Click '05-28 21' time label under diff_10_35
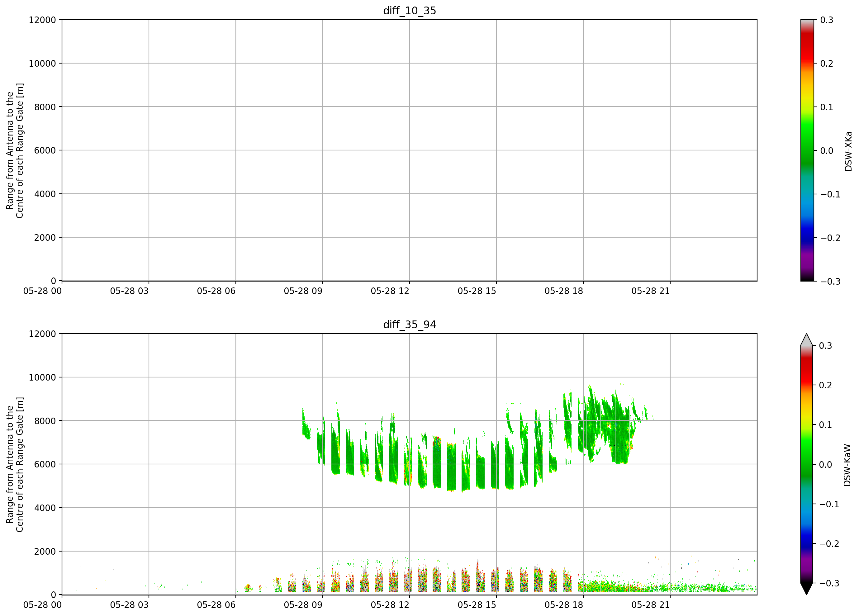This screenshot has width=859, height=616. click(x=651, y=291)
